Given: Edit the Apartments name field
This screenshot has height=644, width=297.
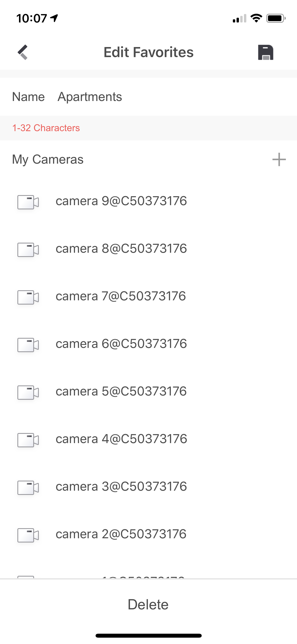Looking at the screenshot, I should coord(90,97).
